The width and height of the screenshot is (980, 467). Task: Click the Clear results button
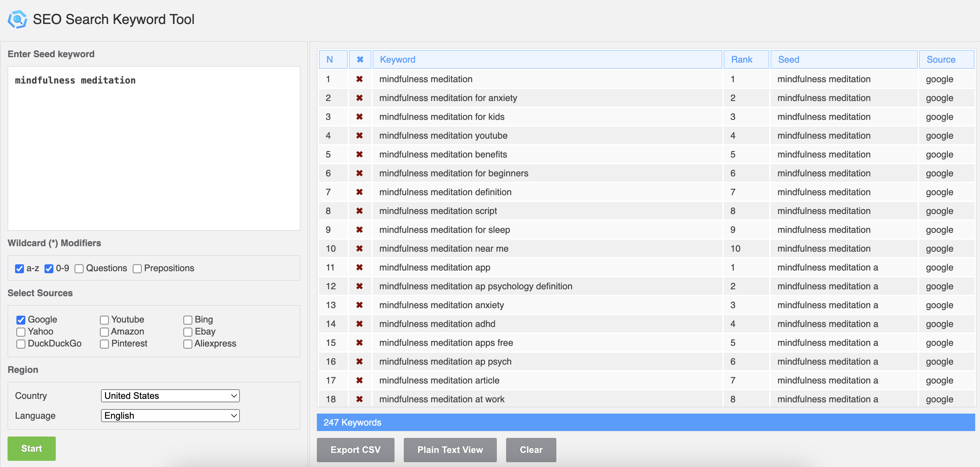[531, 450]
